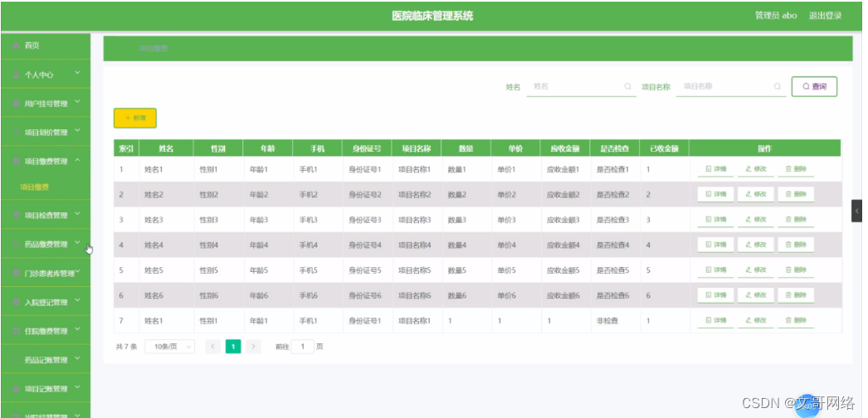868x418 pixels.
Task: Click the 应收金额 column header
Action: click(565, 148)
